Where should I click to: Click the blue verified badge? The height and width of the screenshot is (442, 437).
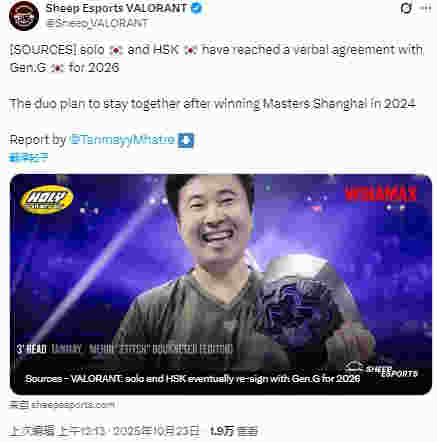[196, 8]
